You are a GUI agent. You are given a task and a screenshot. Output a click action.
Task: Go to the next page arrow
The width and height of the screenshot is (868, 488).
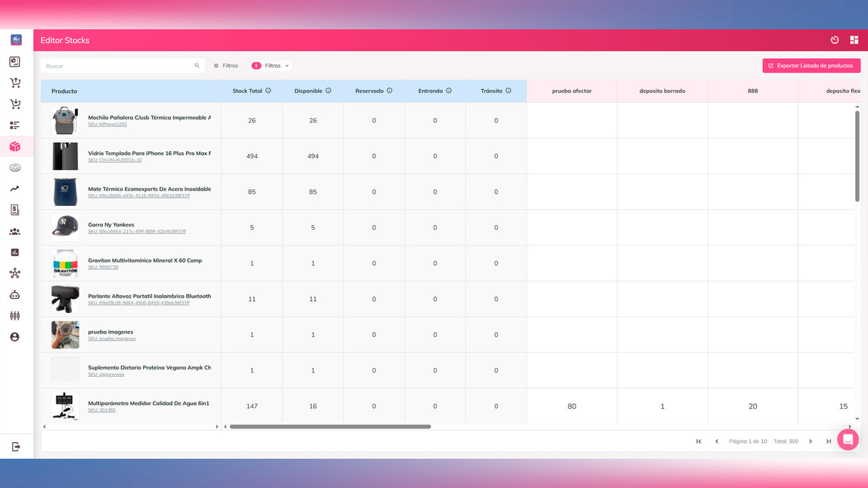tap(810, 441)
